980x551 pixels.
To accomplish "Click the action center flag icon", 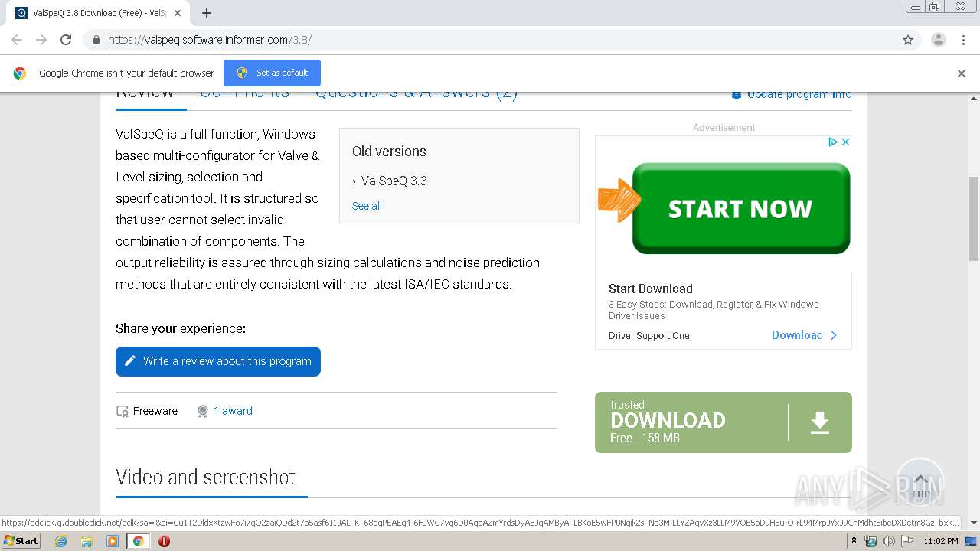I will pyautogui.click(x=907, y=541).
